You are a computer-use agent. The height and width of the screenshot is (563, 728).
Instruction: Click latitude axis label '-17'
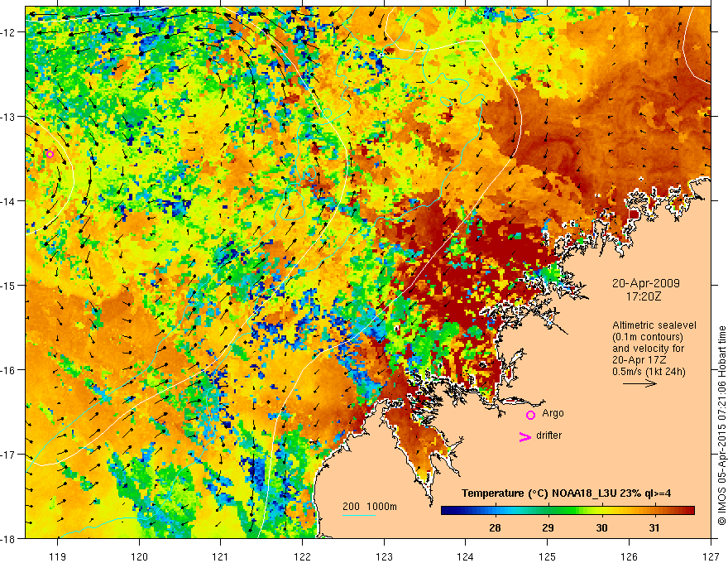(x=9, y=455)
